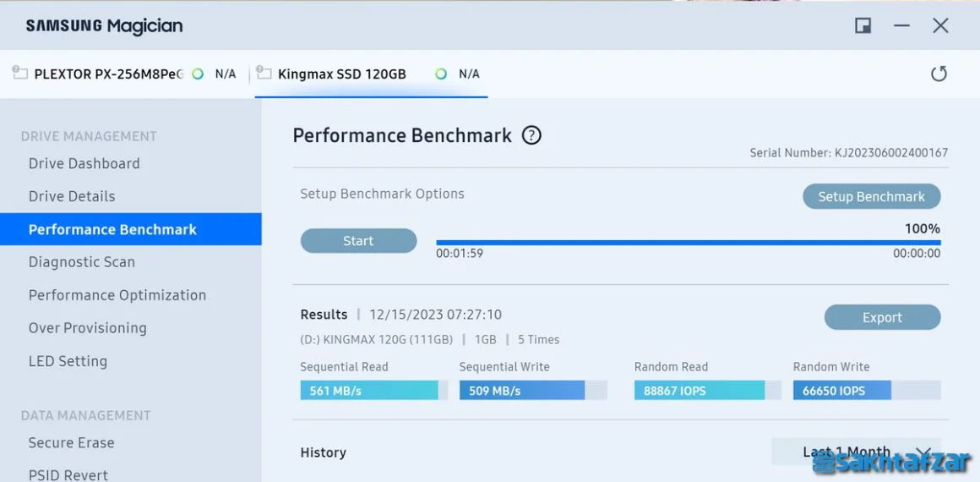This screenshot has height=482, width=980.
Task: Click the Setup Benchmark button
Action: point(871,196)
